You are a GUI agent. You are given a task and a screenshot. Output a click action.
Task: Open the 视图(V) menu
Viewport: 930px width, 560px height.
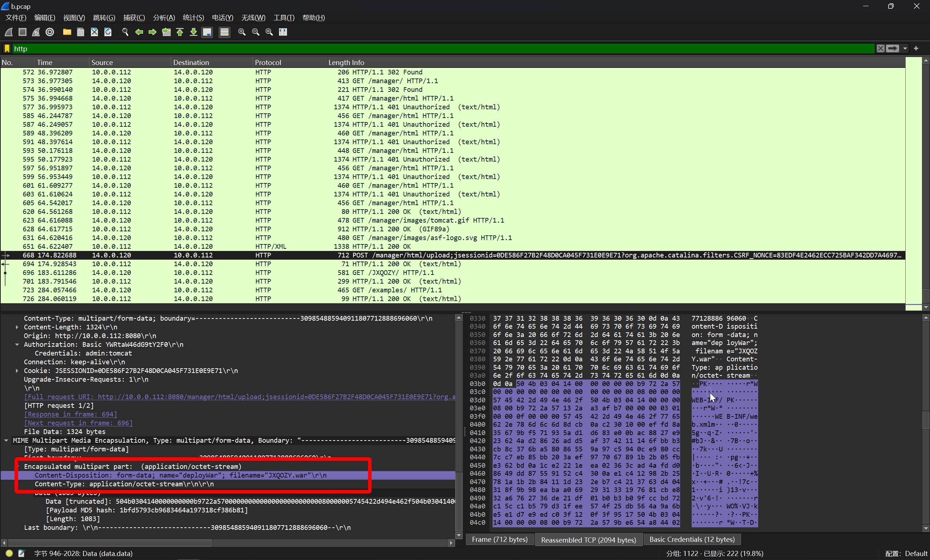click(x=74, y=18)
